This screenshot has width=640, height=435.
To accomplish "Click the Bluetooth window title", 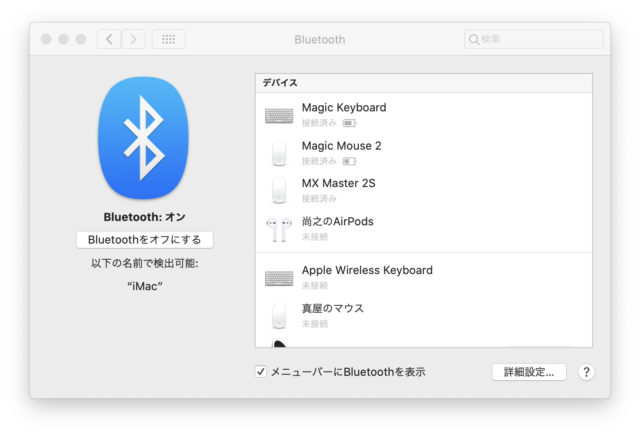I will coord(320,40).
